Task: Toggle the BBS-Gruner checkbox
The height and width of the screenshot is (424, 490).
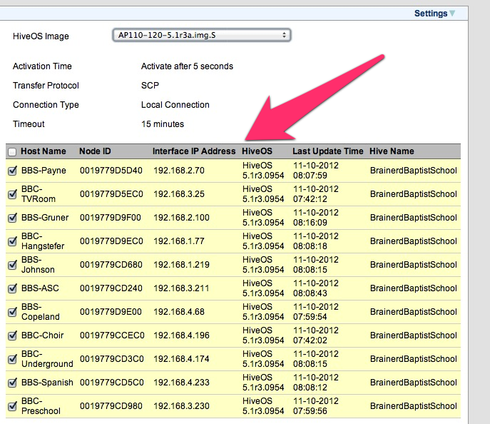Action: [x=12, y=218]
